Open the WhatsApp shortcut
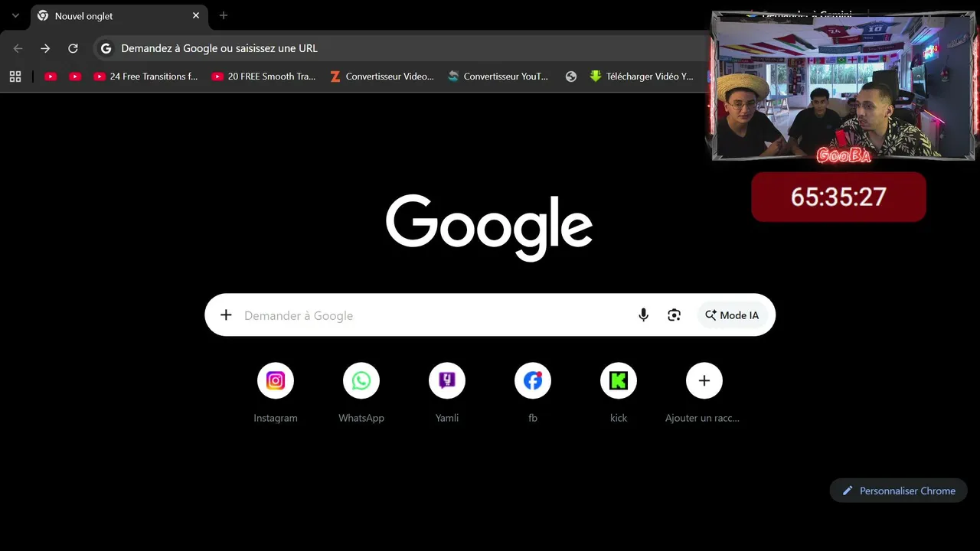Image resolution: width=980 pixels, height=551 pixels. pyautogui.click(x=361, y=392)
